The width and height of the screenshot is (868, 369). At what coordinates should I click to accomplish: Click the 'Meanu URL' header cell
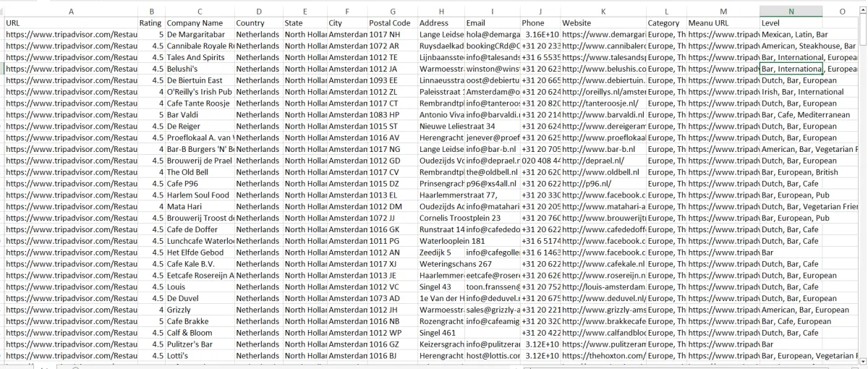click(723, 23)
